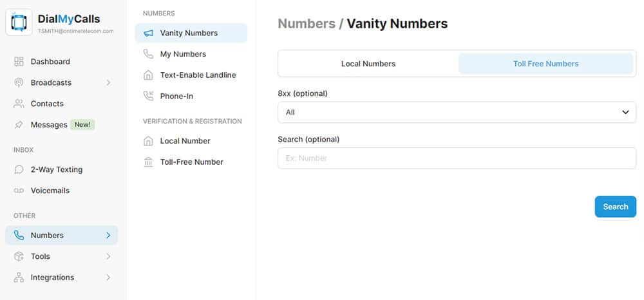This screenshot has height=300, width=644.
Task: Expand the Integrations submenu chevron
Action: [x=108, y=278]
